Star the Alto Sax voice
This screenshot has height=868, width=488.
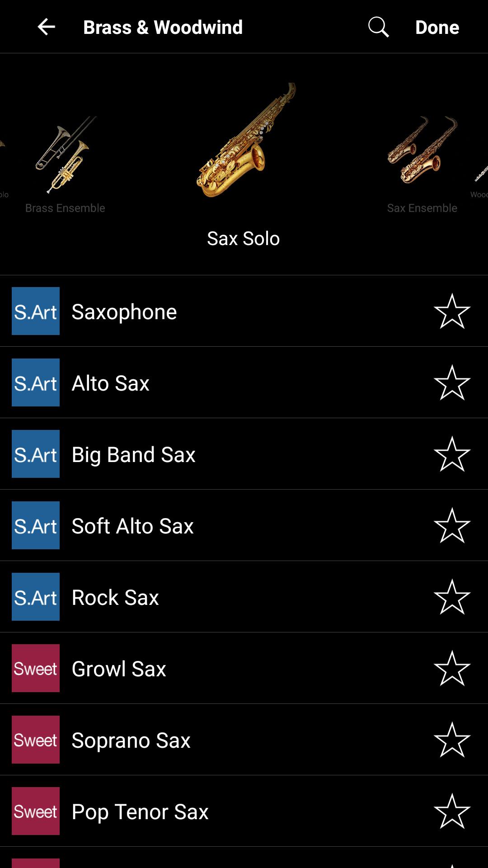coord(452,382)
